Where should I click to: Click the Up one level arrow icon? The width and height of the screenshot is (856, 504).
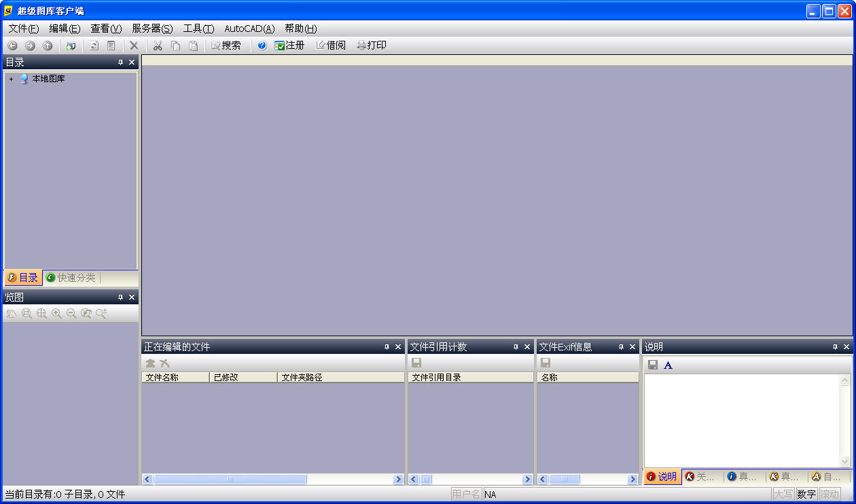[x=48, y=46]
